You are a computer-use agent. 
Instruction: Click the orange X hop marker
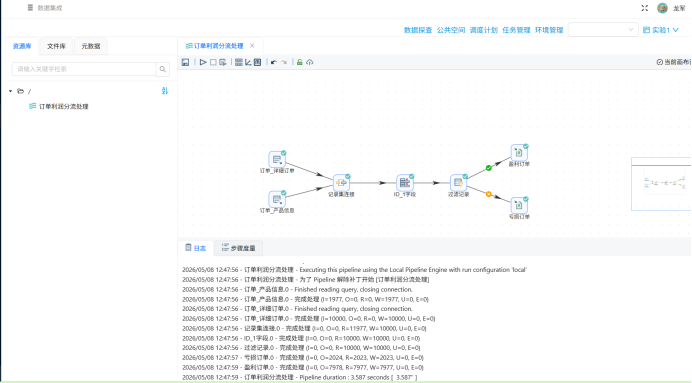(x=489, y=194)
